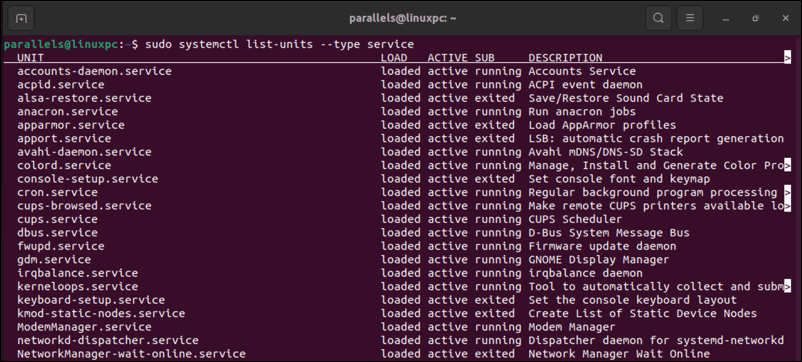Click the DESCRIPTION column header text
This screenshot has height=362, width=802.
565,58
